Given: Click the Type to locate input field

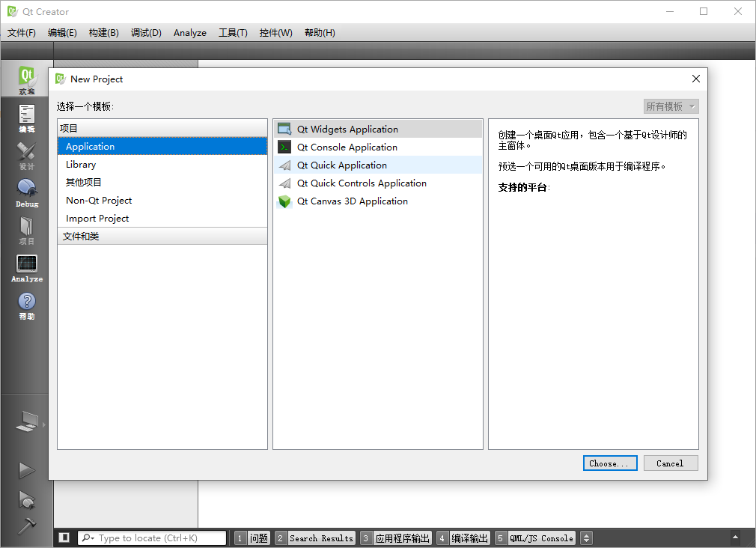Looking at the screenshot, I should pyautogui.click(x=152, y=538).
